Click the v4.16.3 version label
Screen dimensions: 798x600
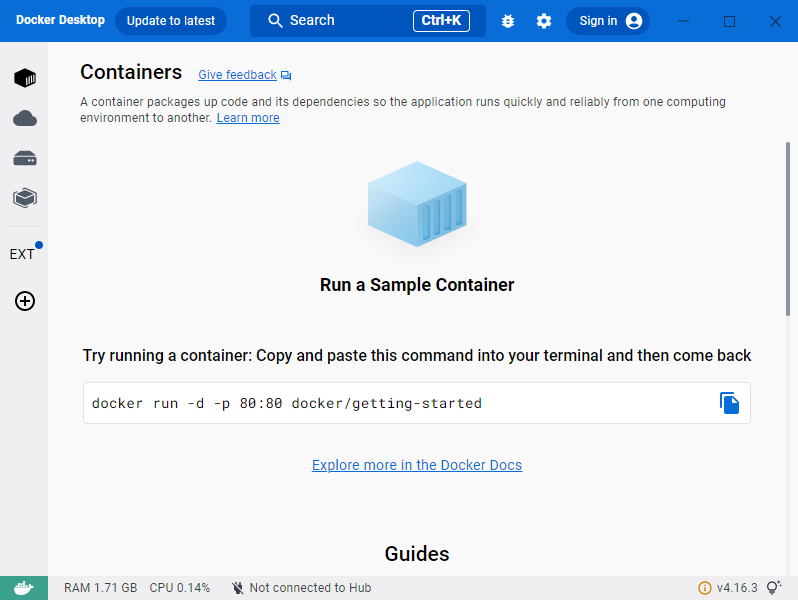(x=737, y=588)
